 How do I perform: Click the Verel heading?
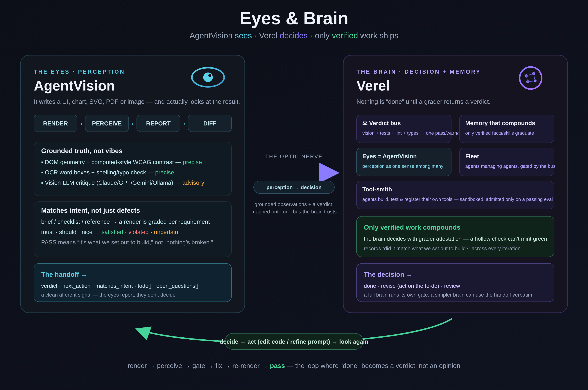[373, 86]
